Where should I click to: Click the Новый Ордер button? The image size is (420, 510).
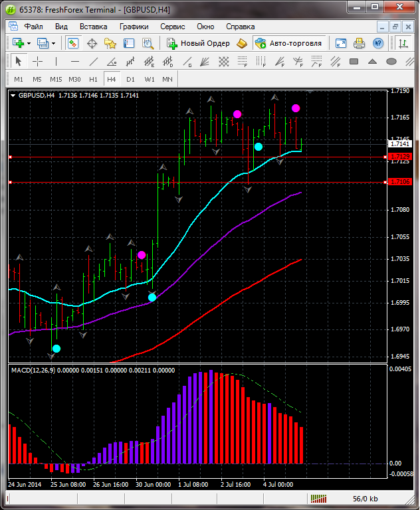(198, 43)
